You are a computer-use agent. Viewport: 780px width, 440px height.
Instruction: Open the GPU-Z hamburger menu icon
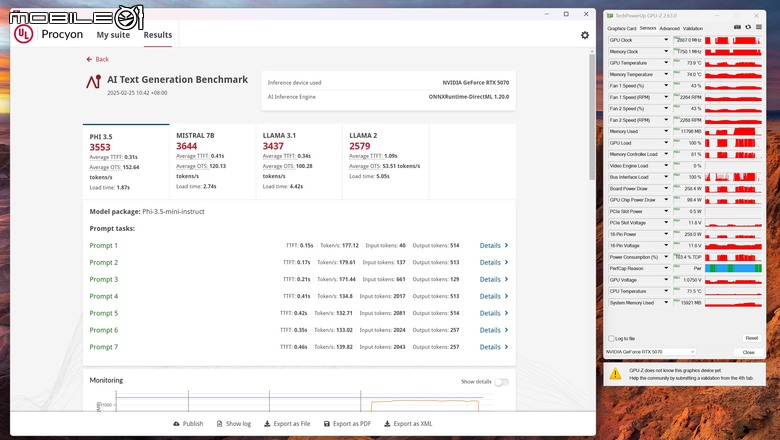coord(759,27)
